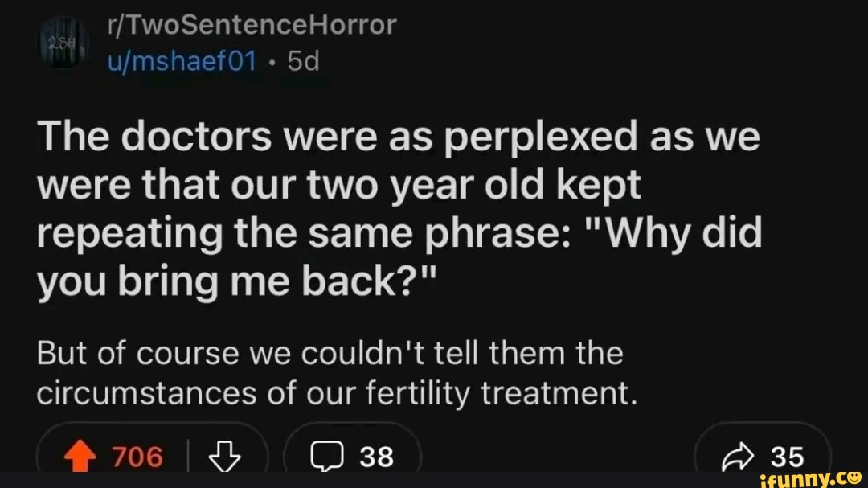Open the share options from the share button

(762, 455)
